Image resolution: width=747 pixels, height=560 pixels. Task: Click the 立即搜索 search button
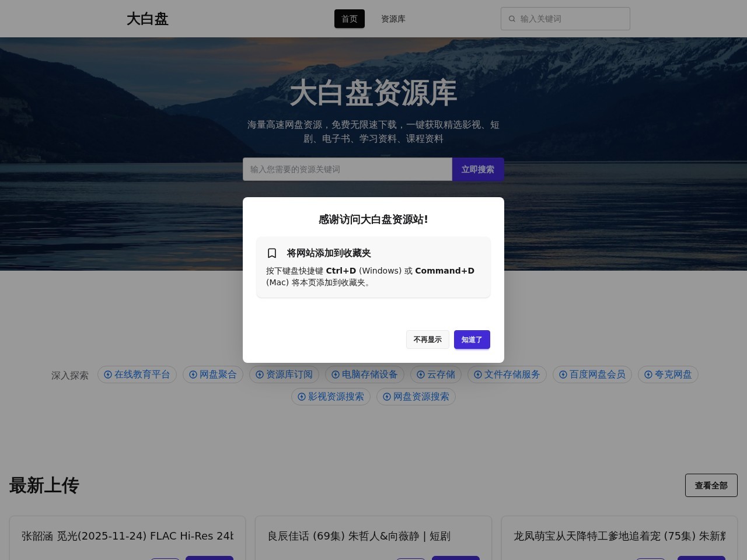point(477,169)
